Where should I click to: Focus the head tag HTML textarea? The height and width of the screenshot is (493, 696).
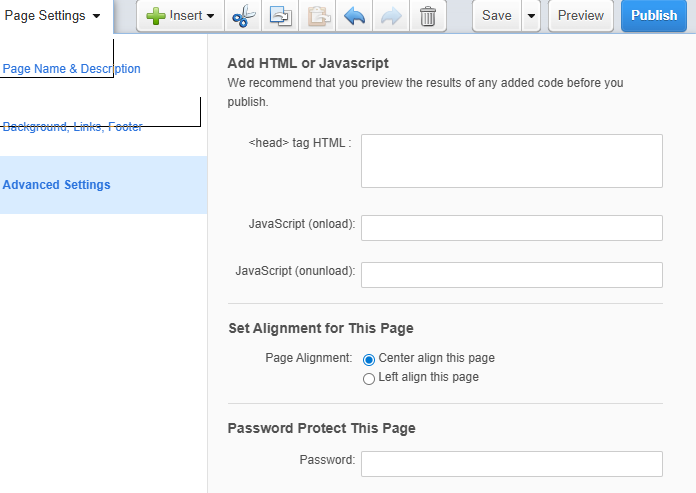[x=512, y=161]
